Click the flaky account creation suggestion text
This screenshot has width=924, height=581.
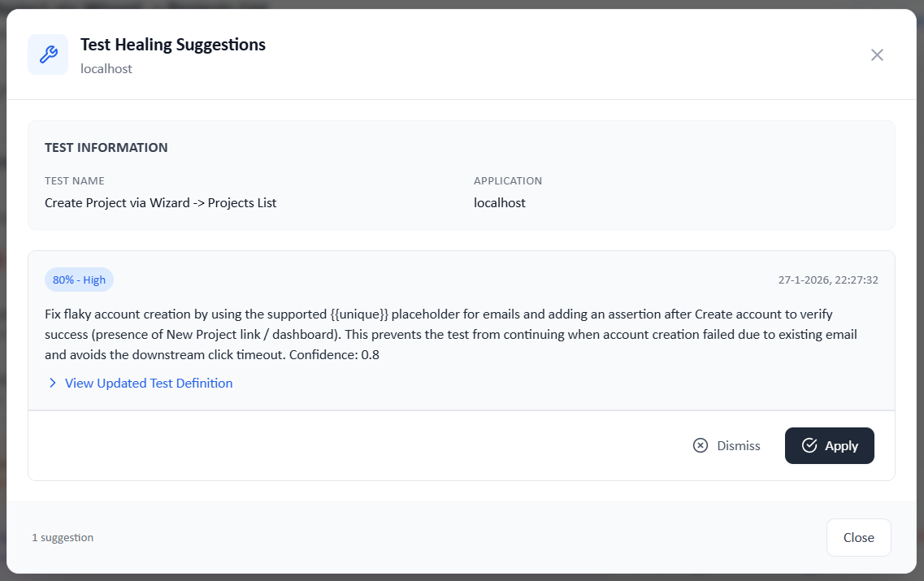(451, 334)
